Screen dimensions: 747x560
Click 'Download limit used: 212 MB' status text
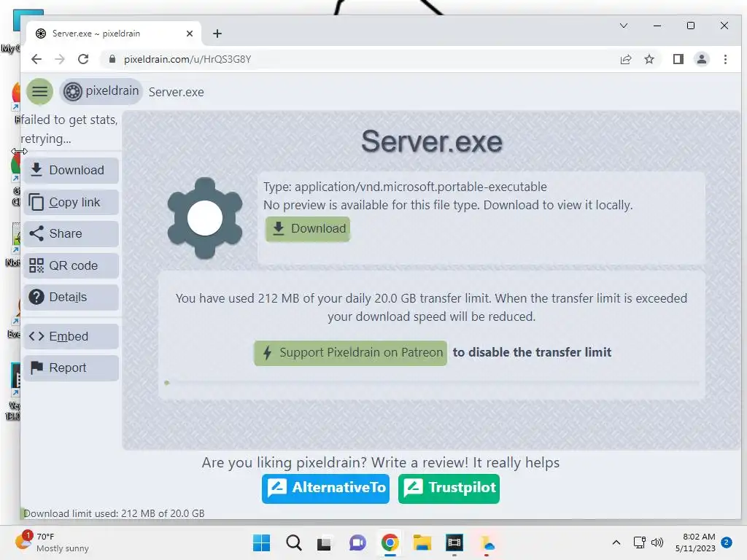pyautogui.click(x=114, y=513)
